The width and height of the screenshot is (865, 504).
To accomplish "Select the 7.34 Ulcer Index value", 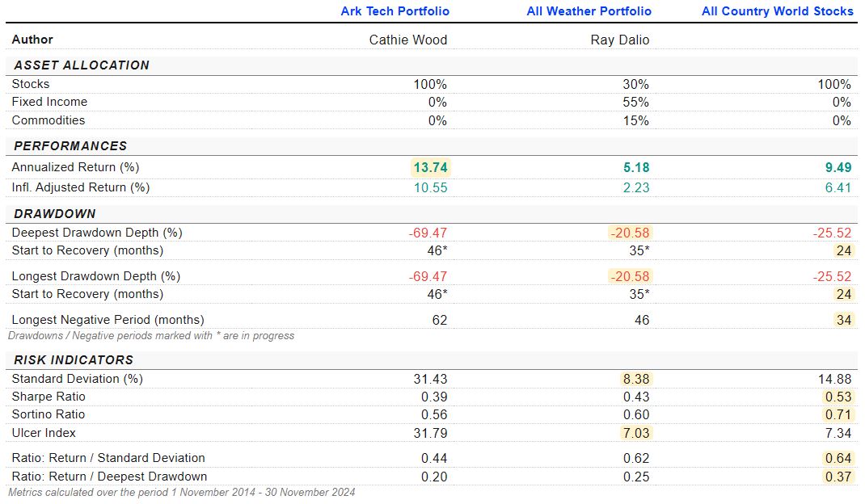I will (838, 434).
